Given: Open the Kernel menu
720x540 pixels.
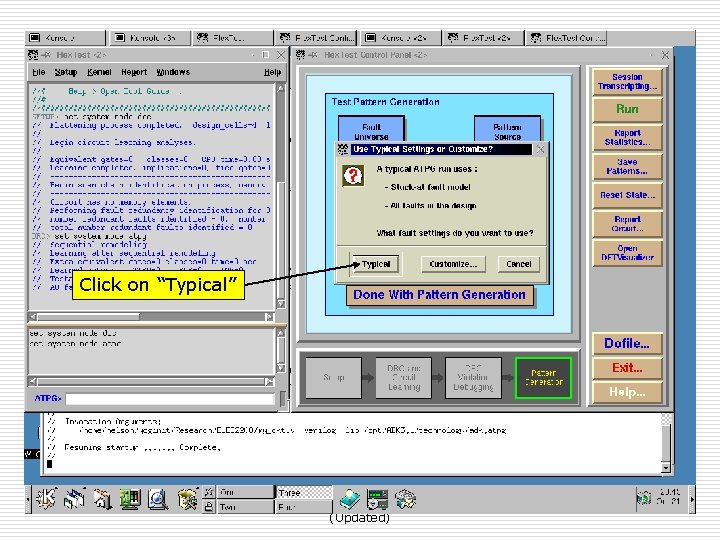Looking at the screenshot, I should (x=99, y=72).
